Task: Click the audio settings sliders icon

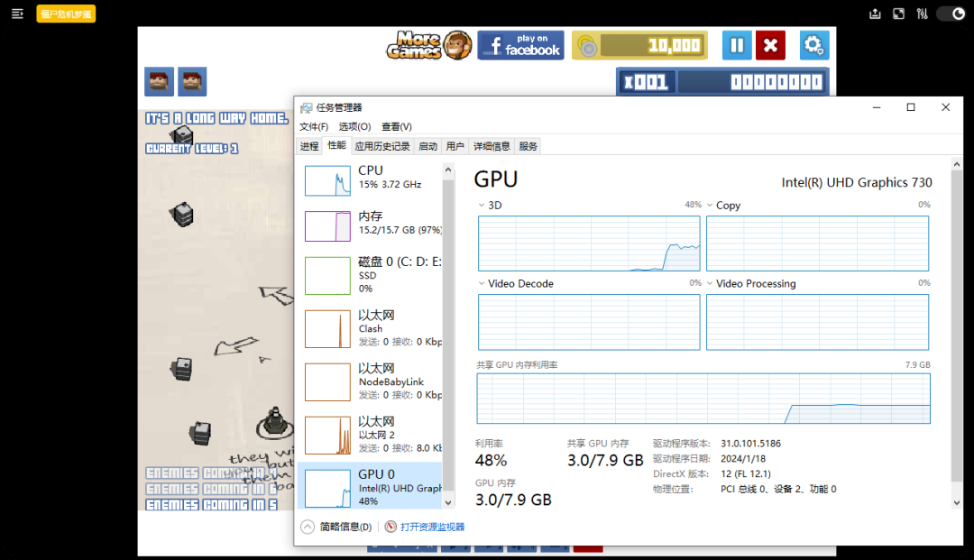Action: [923, 14]
